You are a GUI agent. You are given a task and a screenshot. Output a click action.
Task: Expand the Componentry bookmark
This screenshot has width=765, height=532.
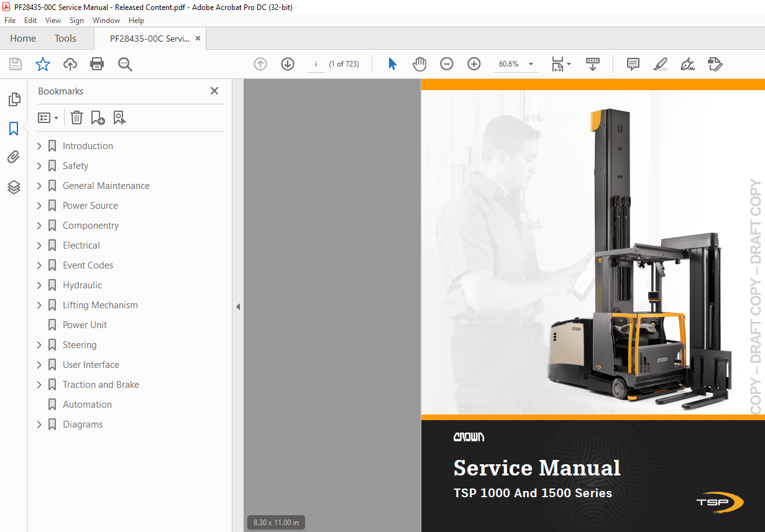click(x=39, y=226)
